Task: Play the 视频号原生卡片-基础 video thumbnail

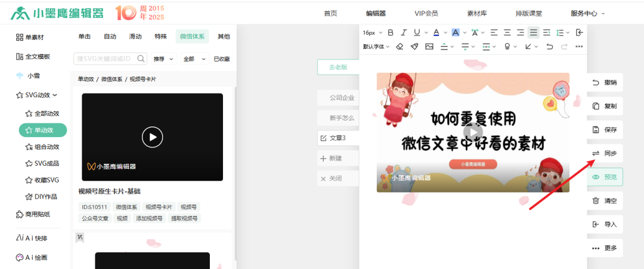Action: (153, 137)
